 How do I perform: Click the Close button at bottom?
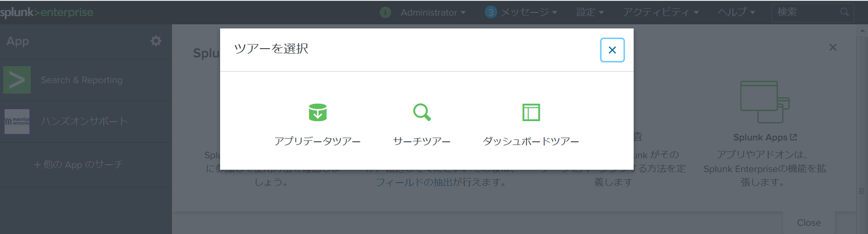pyautogui.click(x=809, y=223)
